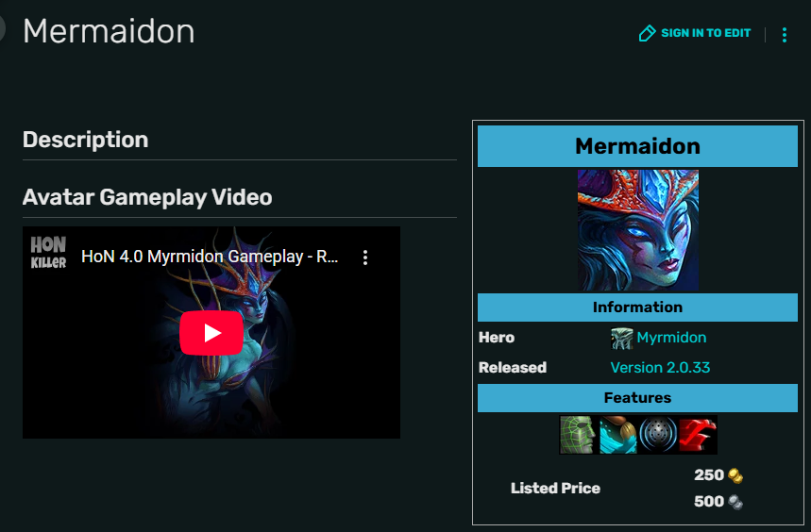811x532 pixels.
Task: Open the page options three-dot menu
Action: click(x=785, y=35)
